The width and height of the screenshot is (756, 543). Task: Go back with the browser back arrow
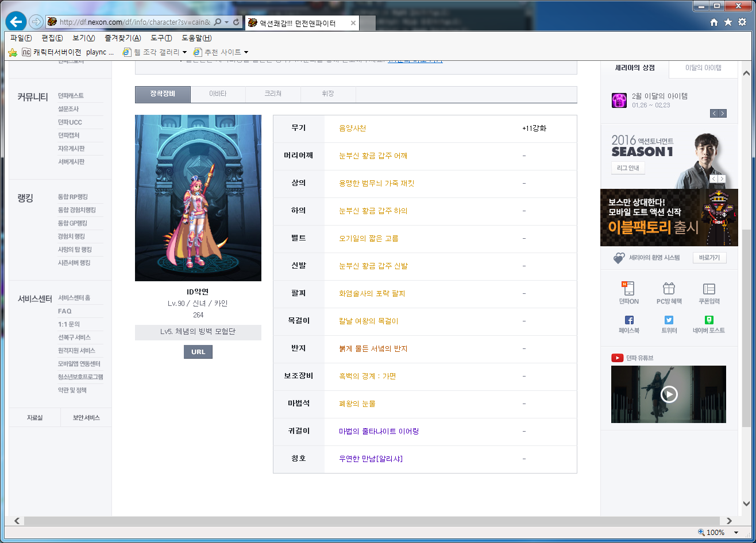click(16, 22)
